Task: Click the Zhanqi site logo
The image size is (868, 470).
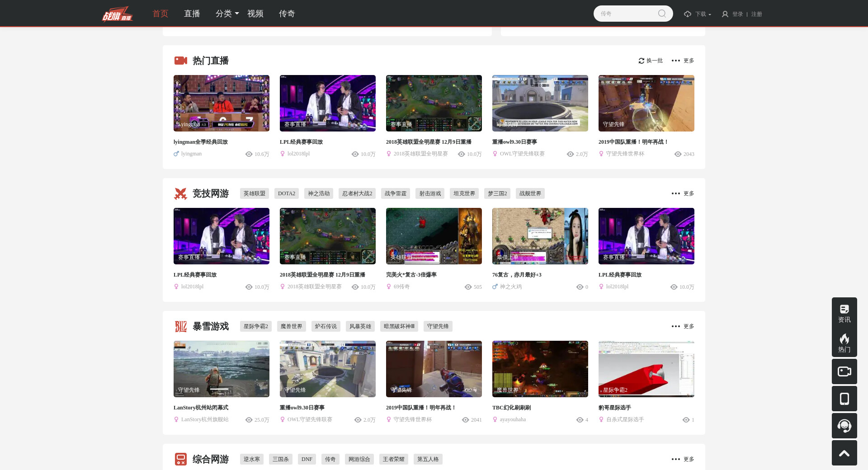Action: [x=117, y=14]
